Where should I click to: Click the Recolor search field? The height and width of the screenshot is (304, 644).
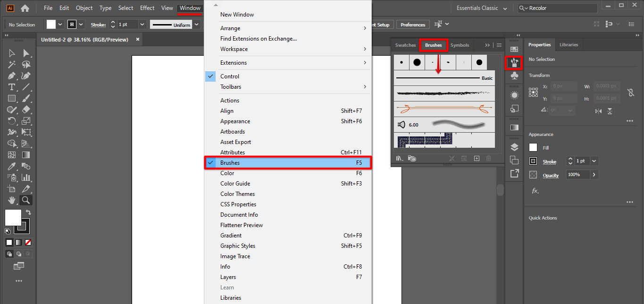point(557,8)
